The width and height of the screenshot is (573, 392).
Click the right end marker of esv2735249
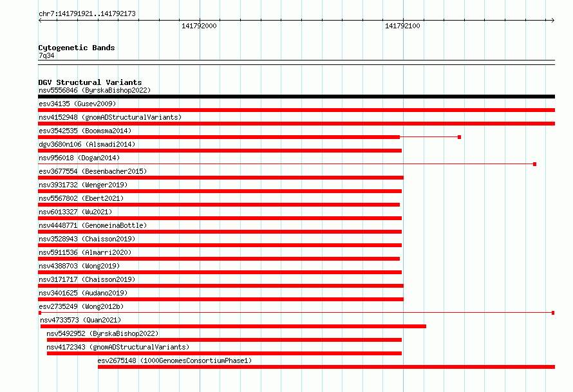click(x=553, y=313)
